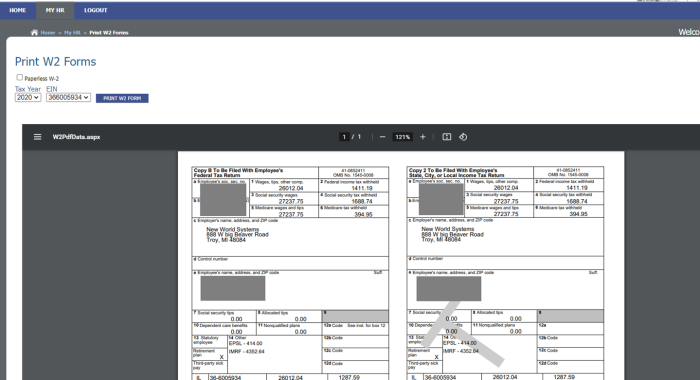Image resolution: width=700 pixels, height=380 pixels.
Task: Expand the EIN 366005934 dropdown
Action: click(68, 97)
